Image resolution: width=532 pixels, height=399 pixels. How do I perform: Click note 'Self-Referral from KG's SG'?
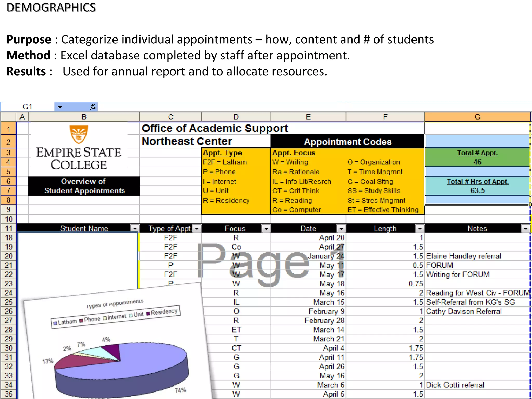470,302
